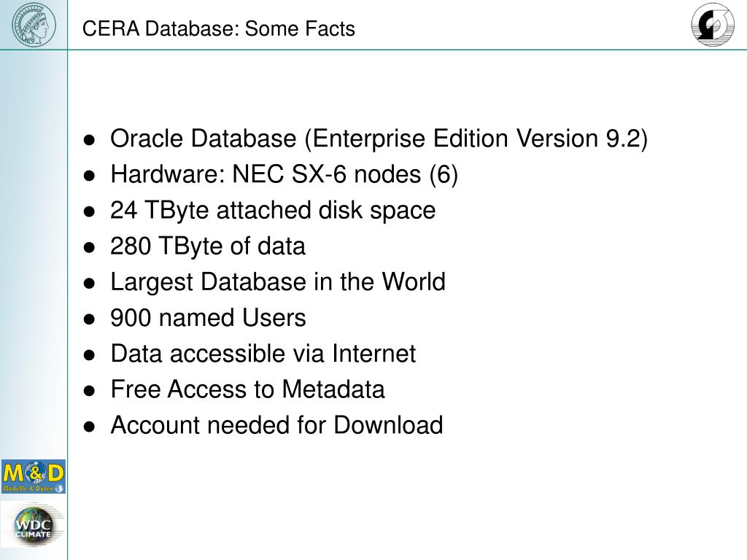Click the Hardware: NEC SX-6 nodes line

284,175
